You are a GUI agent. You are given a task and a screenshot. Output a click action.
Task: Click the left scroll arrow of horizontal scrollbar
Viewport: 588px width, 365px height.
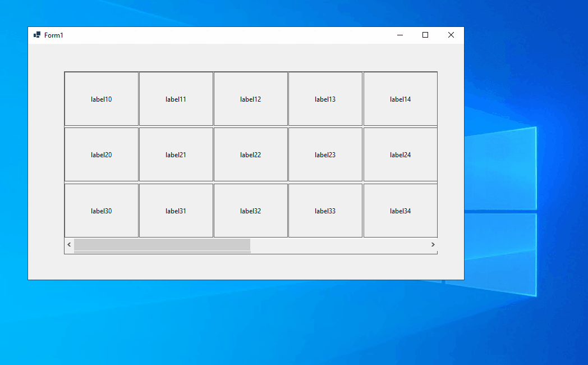(69, 245)
